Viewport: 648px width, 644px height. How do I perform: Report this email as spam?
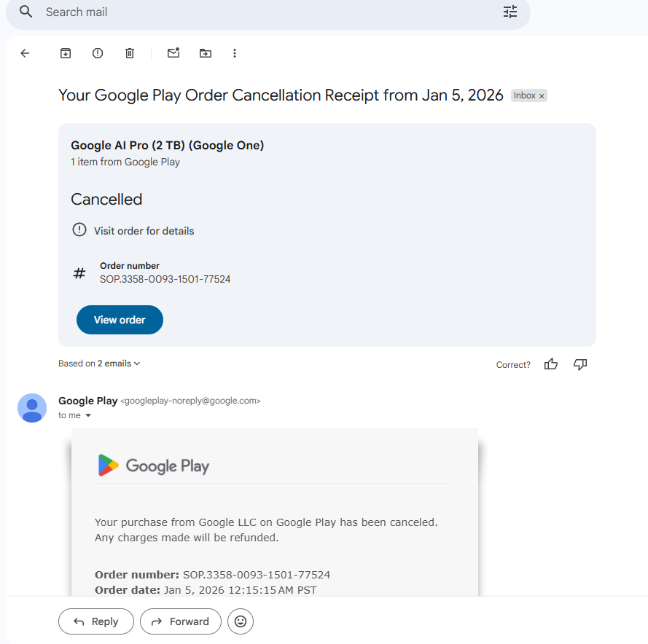coord(98,53)
